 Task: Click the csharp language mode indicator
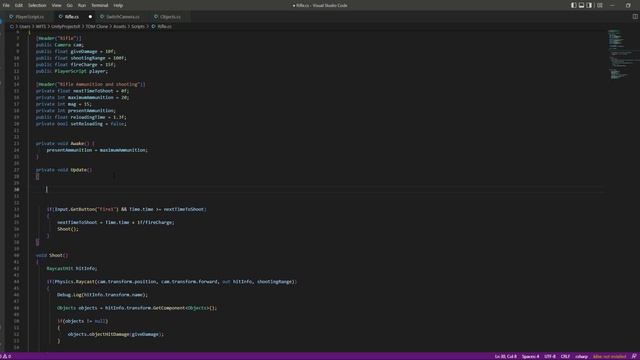tap(581, 356)
